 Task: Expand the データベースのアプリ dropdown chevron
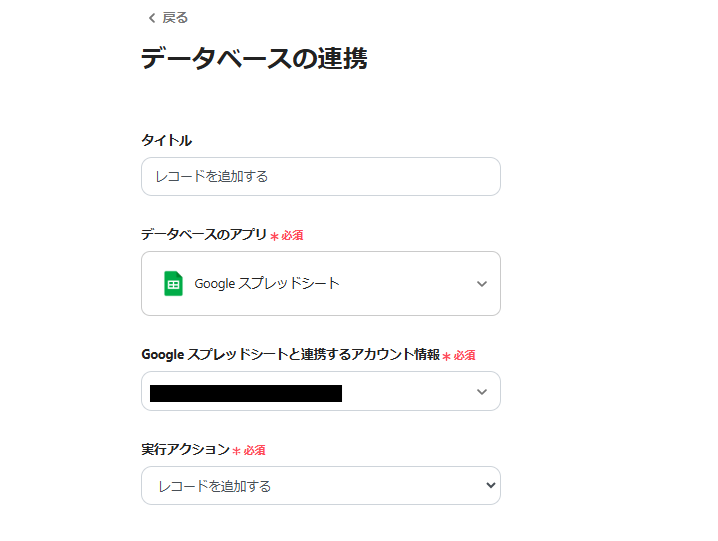coord(481,284)
